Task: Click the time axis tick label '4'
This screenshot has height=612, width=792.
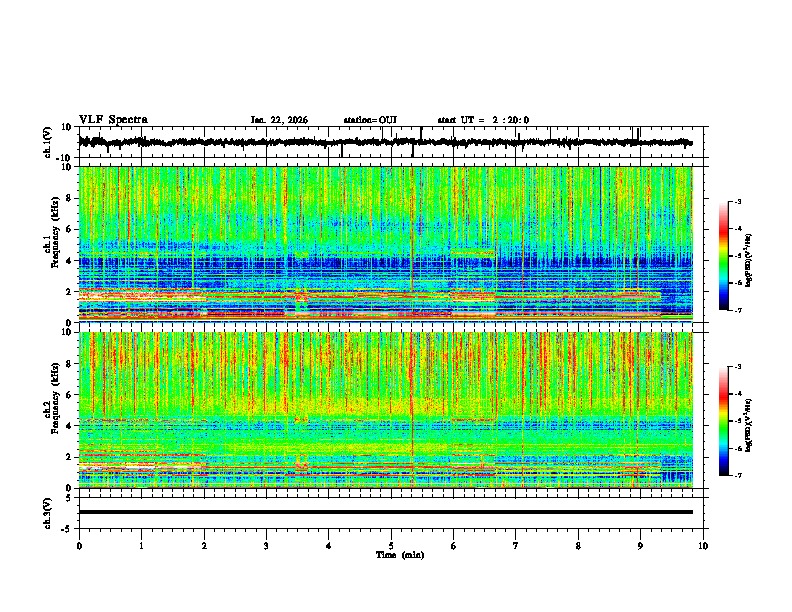Action: pyautogui.click(x=329, y=546)
